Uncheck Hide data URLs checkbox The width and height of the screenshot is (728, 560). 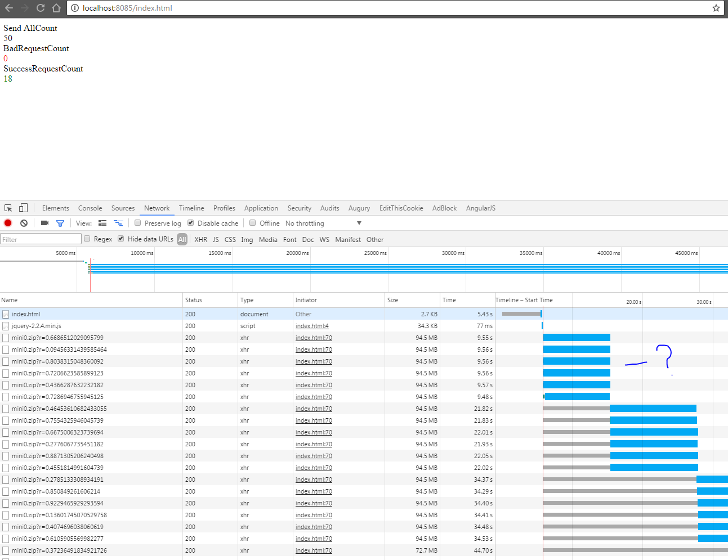[120, 239]
